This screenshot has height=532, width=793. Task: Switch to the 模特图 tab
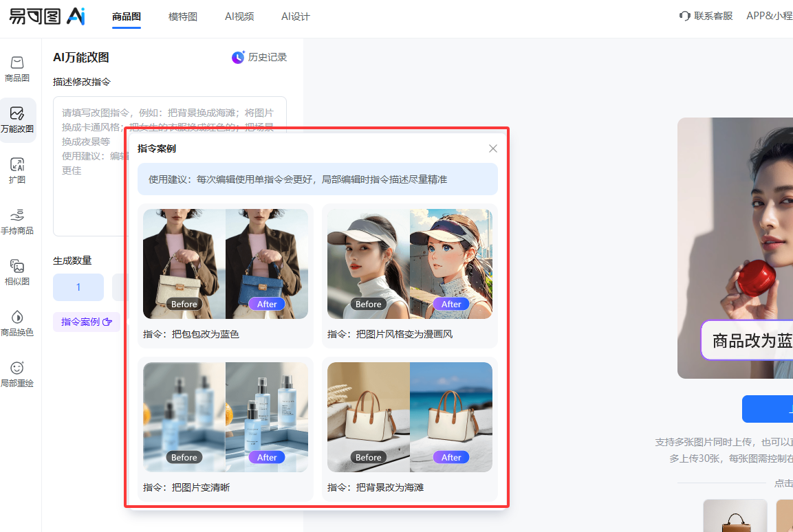coord(183,16)
